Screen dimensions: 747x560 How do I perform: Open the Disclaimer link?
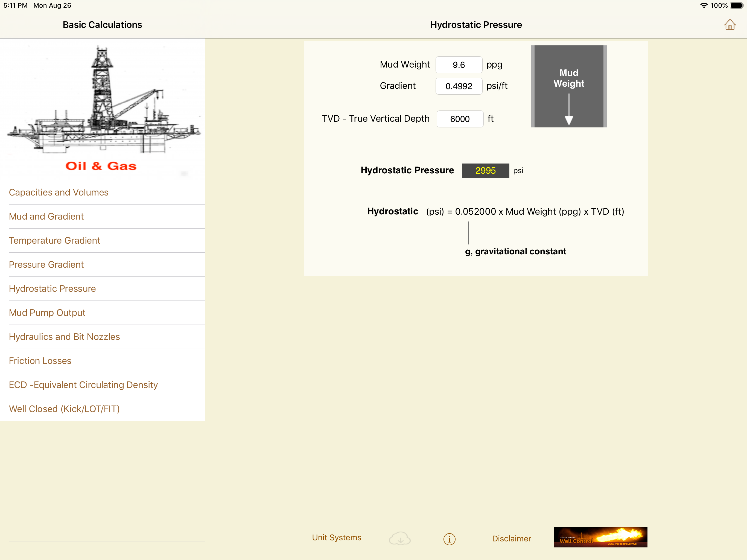pyautogui.click(x=511, y=538)
